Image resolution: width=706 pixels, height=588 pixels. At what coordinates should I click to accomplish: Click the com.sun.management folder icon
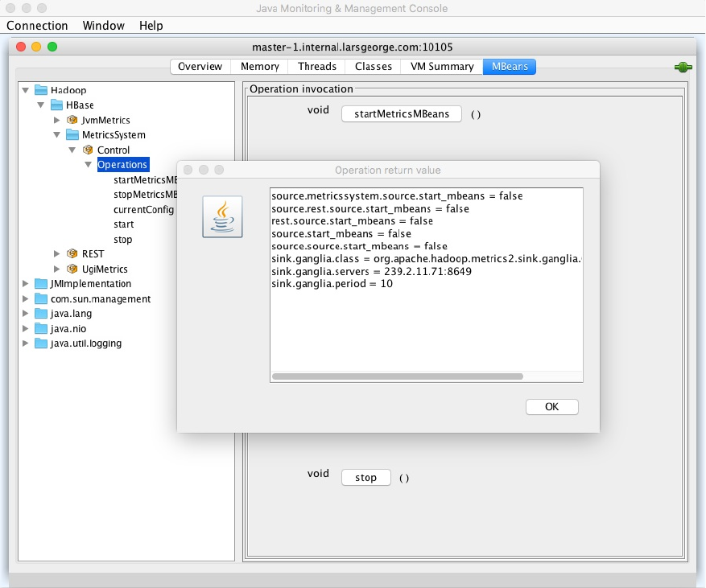point(41,298)
